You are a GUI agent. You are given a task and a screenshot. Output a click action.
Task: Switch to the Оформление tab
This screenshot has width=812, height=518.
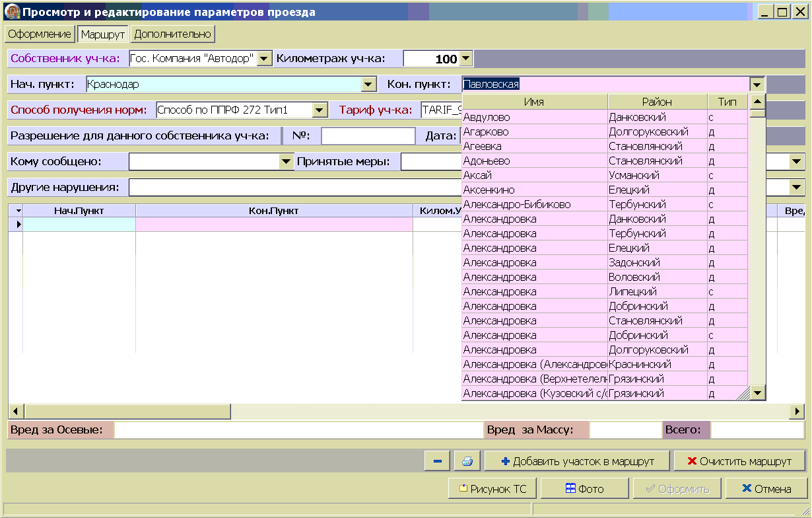click(x=40, y=34)
